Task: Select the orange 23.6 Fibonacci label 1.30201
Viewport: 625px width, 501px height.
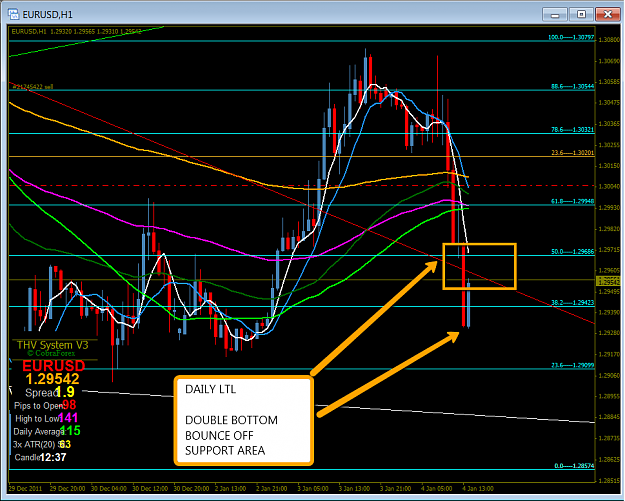Action: tap(572, 153)
